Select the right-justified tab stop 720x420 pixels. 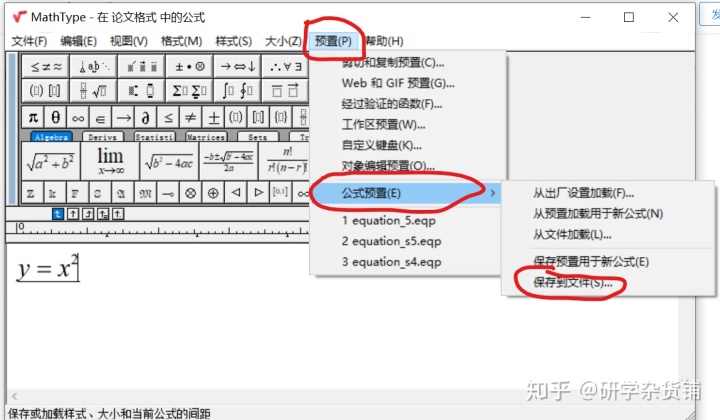[88, 214]
